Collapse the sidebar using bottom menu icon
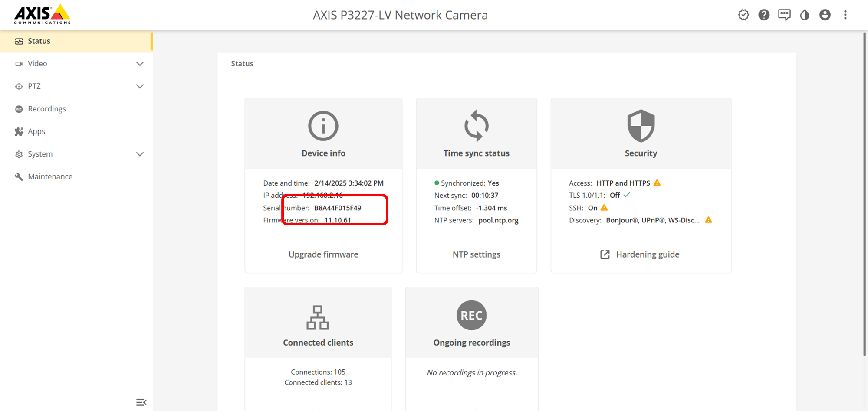This screenshot has height=411, width=868. [x=141, y=402]
